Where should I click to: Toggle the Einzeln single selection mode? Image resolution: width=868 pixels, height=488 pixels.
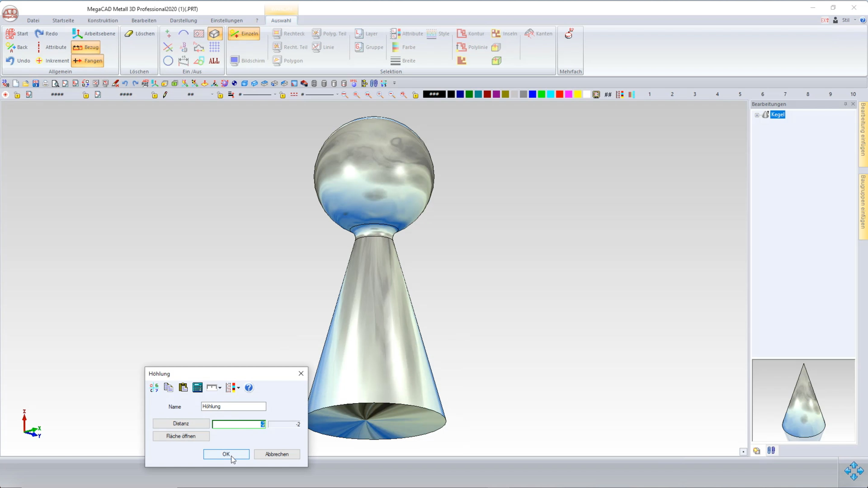click(x=244, y=33)
